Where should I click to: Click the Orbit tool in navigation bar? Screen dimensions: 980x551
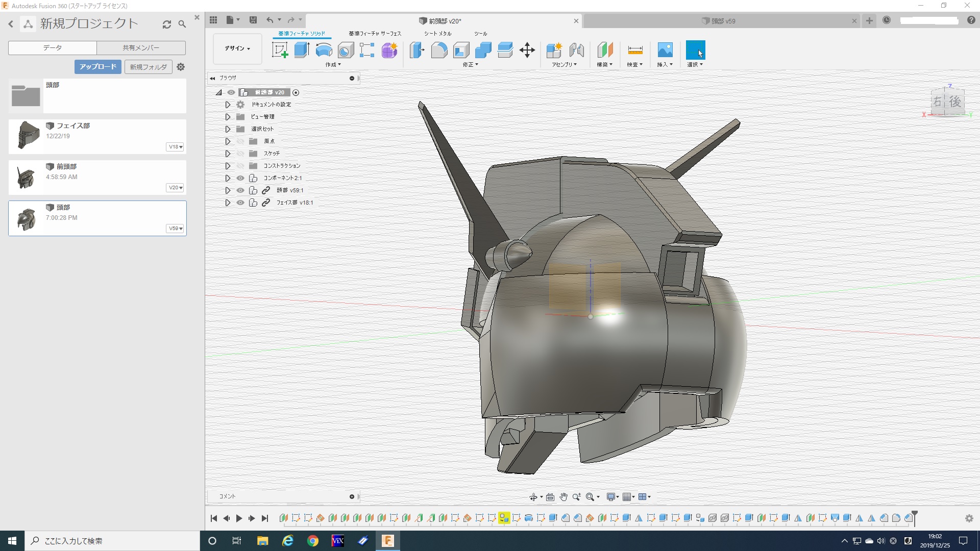[x=533, y=497]
